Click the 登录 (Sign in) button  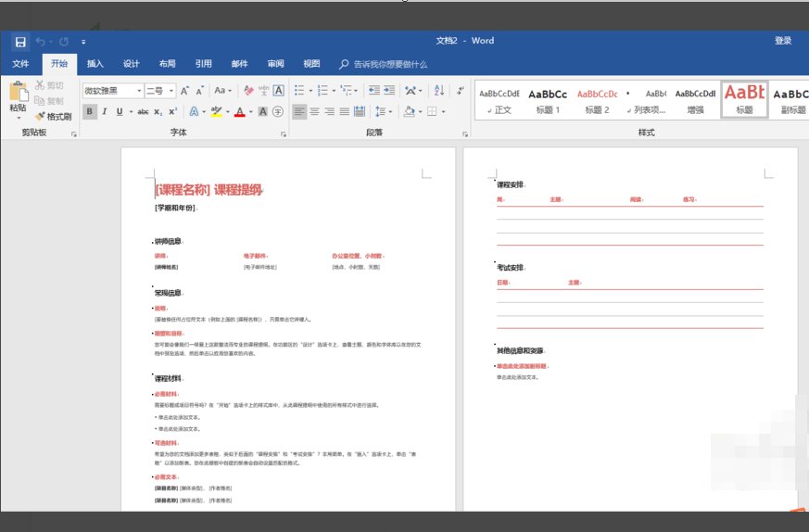point(783,41)
